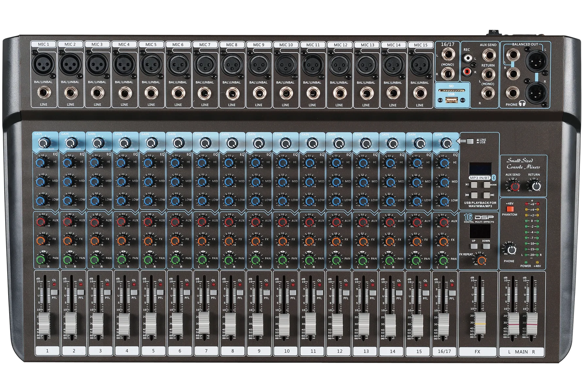Click the red REC R RCA jack
Screen dimensions: 588x391
[468, 71]
